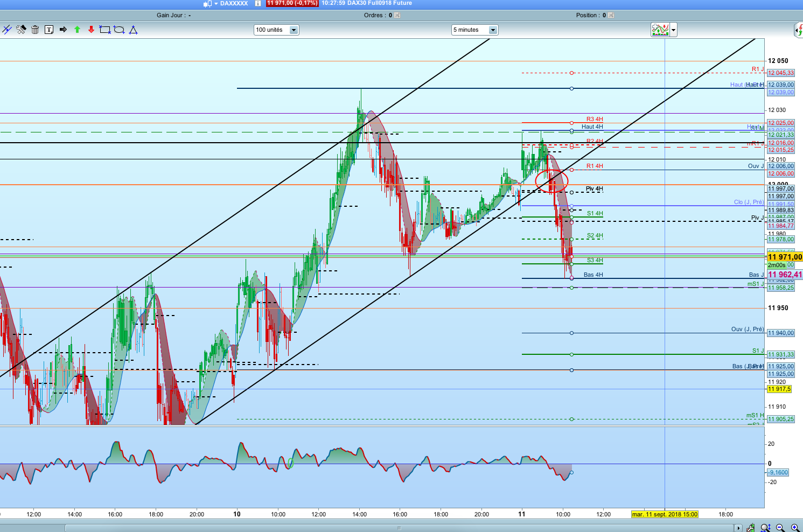Click the S2 4H pivot label

pos(595,235)
